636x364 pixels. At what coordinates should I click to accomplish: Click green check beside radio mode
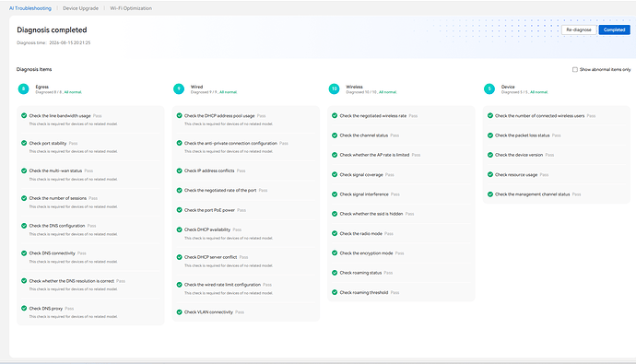click(335, 233)
